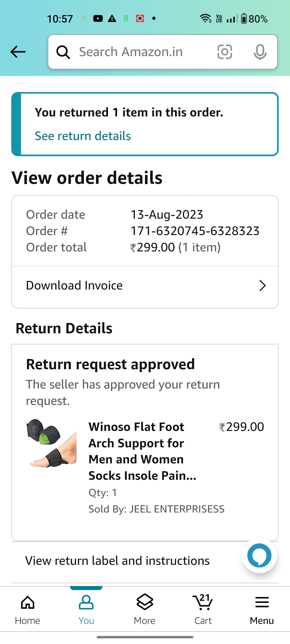Tap the search magnifier icon

(63, 52)
